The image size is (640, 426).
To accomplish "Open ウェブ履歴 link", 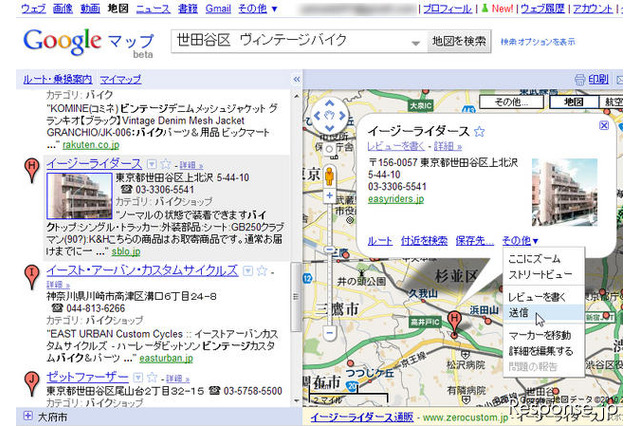I will (542, 9).
